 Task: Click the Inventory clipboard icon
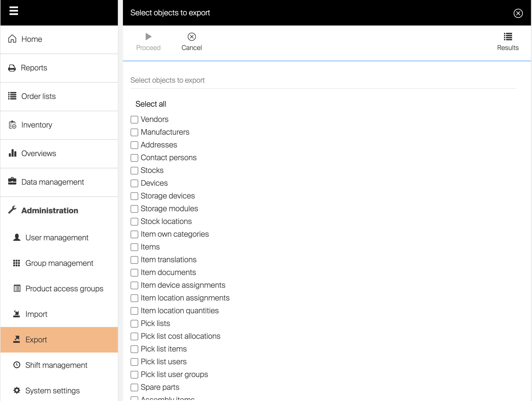pos(12,125)
